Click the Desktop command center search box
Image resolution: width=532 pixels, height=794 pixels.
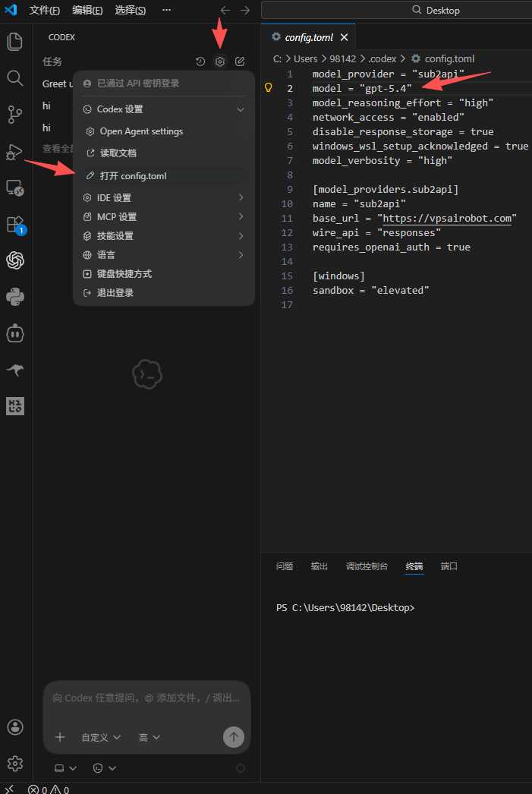point(396,10)
